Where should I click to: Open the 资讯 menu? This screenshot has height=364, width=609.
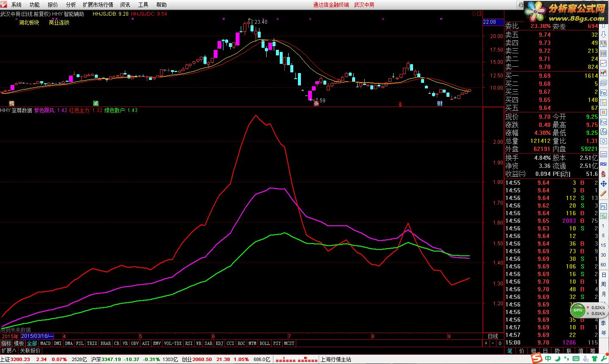[x=125, y=5]
